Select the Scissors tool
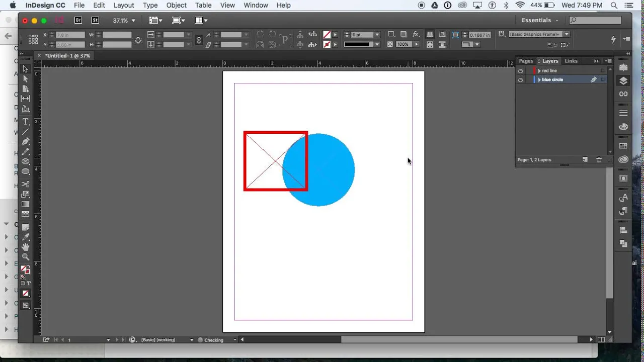The height and width of the screenshot is (362, 644). 25,185
